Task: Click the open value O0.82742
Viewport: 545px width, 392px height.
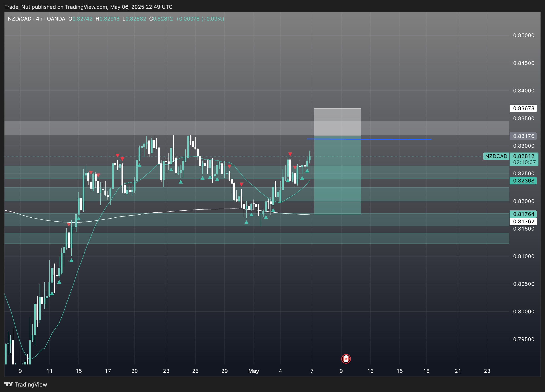Action: click(x=80, y=19)
